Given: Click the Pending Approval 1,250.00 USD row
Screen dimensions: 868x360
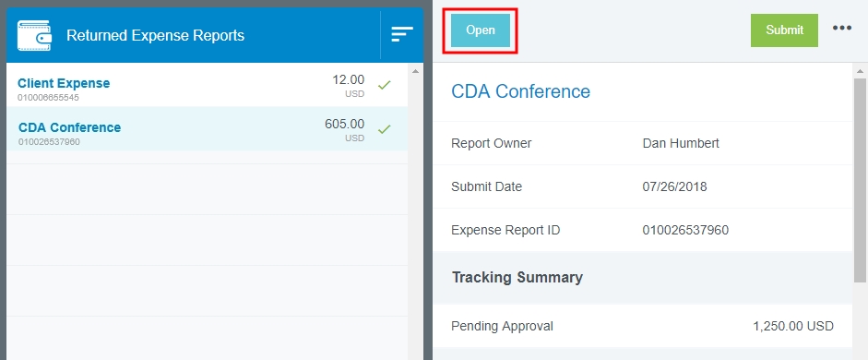Looking at the screenshot, I should (643, 326).
